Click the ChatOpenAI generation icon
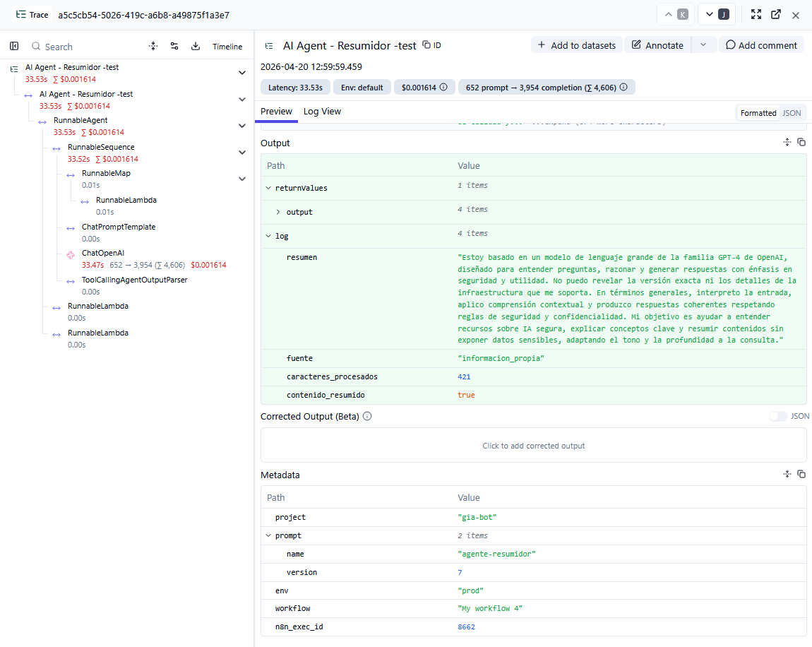Image resolution: width=812 pixels, height=647 pixels. pyautogui.click(x=71, y=255)
